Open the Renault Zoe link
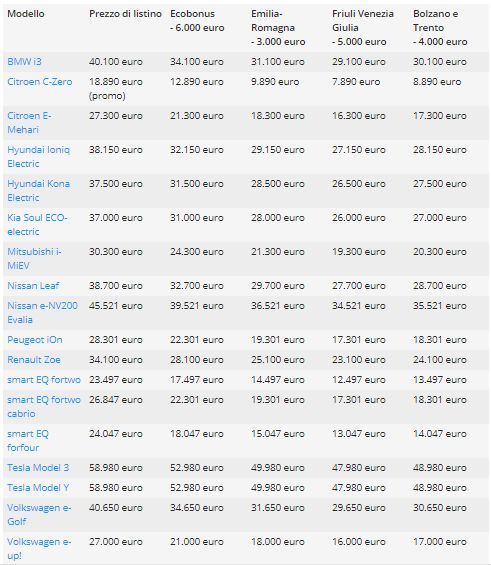Viewport: 491px width, 565px height. [34, 360]
